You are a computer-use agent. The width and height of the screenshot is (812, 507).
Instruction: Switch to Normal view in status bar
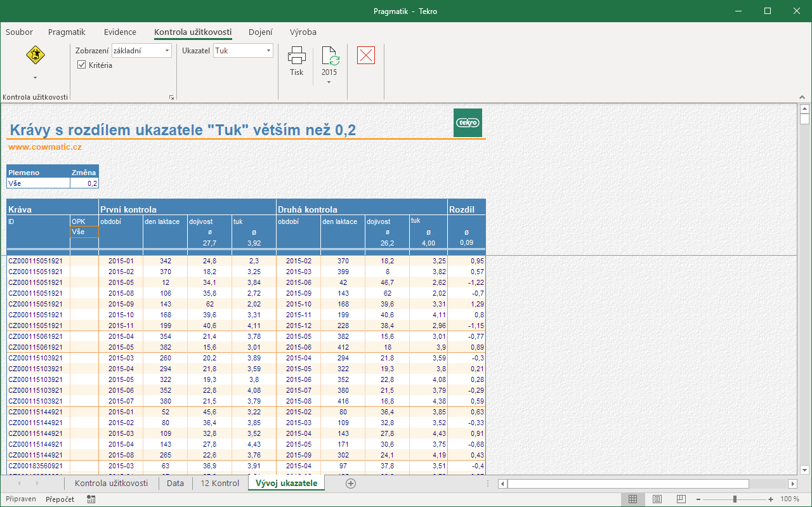[x=632, y=499]
